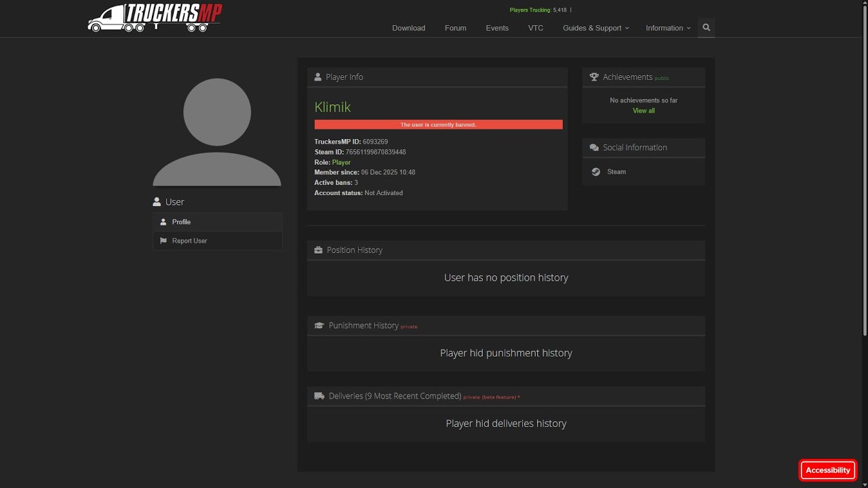Open the VTC page
The height and width of the screenshot is (488, 868).
pyautogui.click(x=536, y=28)
